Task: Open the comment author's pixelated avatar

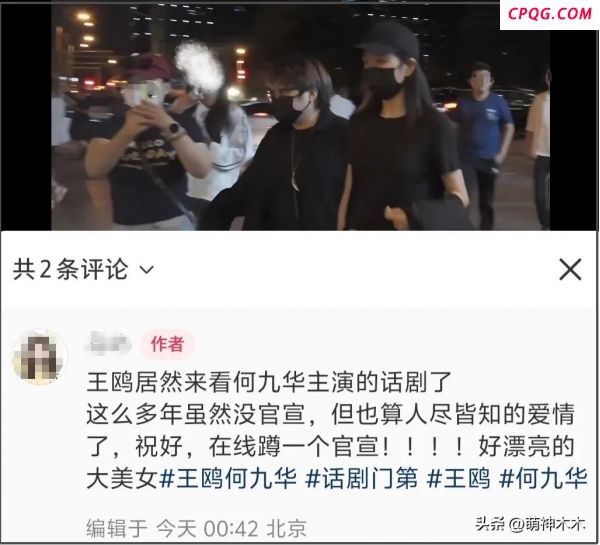Action: click(x=40, y=357)
